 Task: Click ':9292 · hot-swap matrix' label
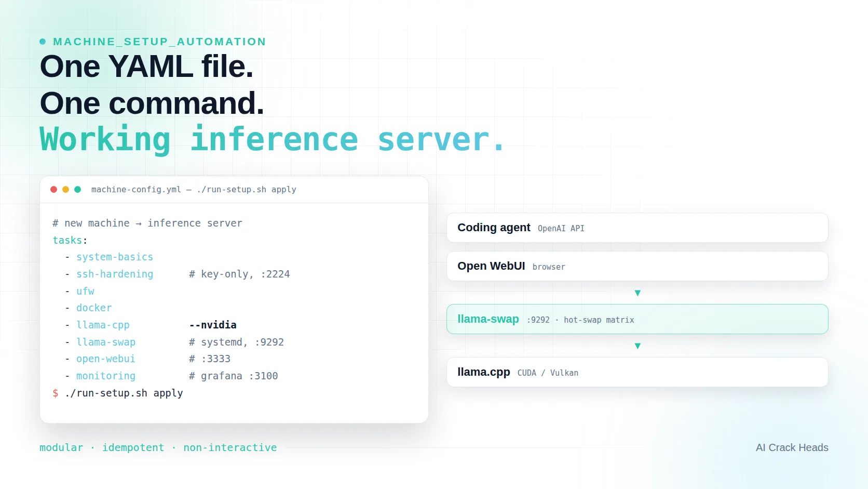[580, 320]
